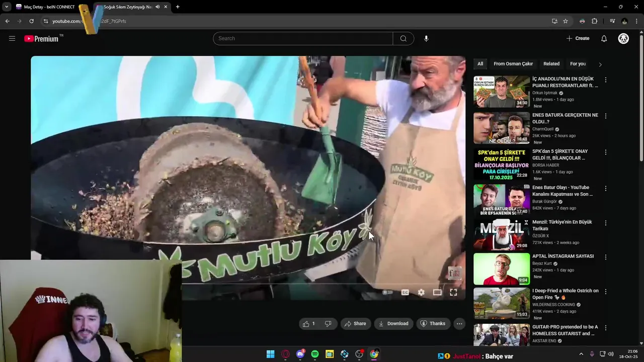Select the Related filter chip
644x362 pixels.
[x=551, y=64]
